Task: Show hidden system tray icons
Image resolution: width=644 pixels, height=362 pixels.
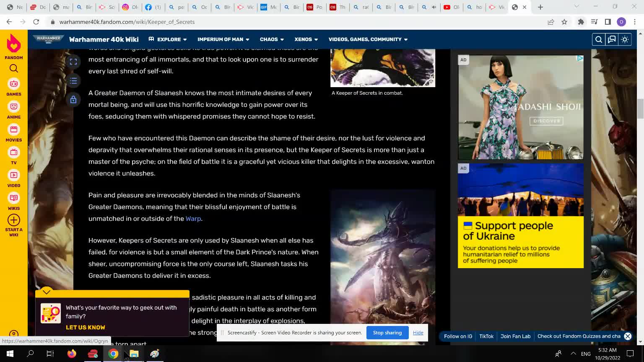Action: (x=573, y=354)
